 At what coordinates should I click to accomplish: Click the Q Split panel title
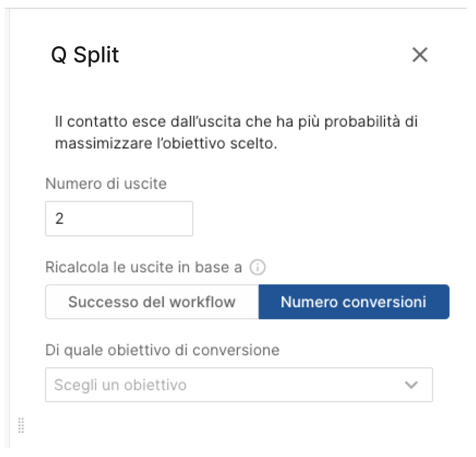[85, 55]
